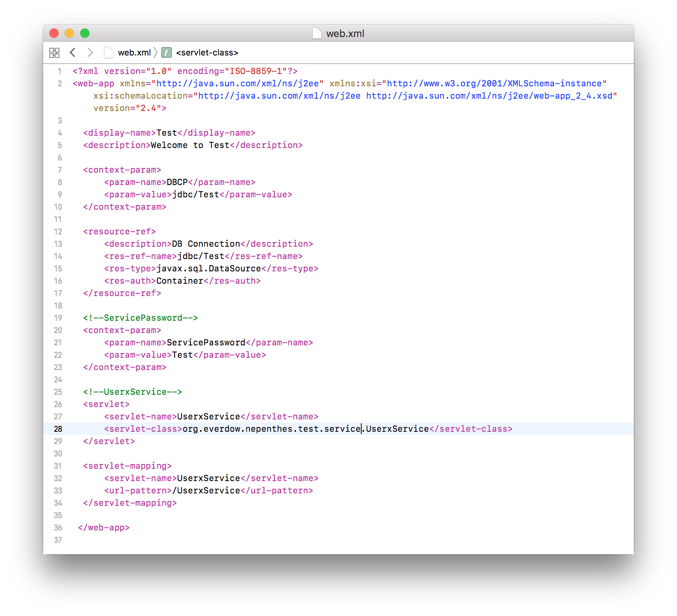The width and height of the screenshot is (677, 616).
Task: Click the web-app_2_4.xsd schema location URL
Action: (489, 96)
